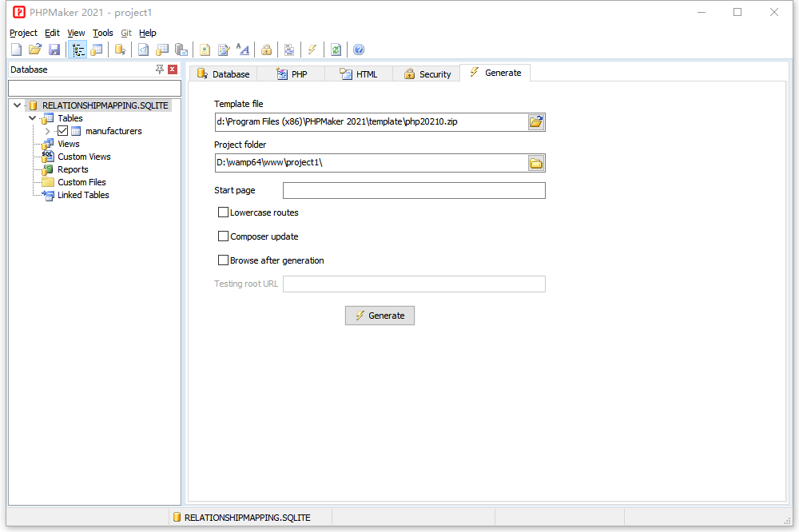Select the Reports tree item
This screenshot has height=532, width=799.
73,169
